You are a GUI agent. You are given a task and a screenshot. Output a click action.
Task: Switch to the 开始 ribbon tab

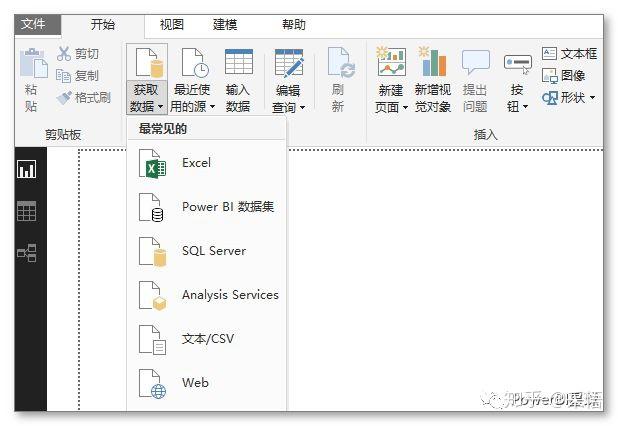[x=102, y=25]
